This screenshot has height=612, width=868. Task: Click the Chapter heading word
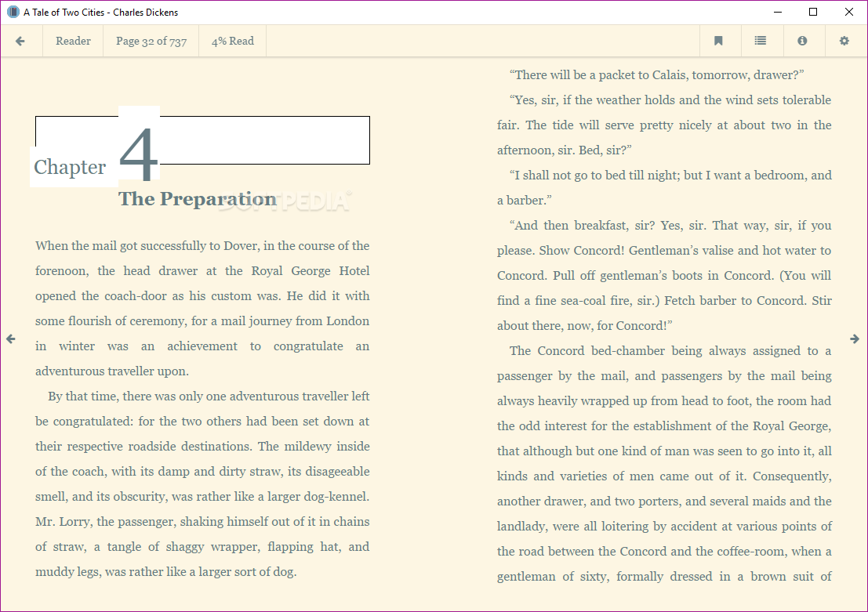[x=70, y=167]
